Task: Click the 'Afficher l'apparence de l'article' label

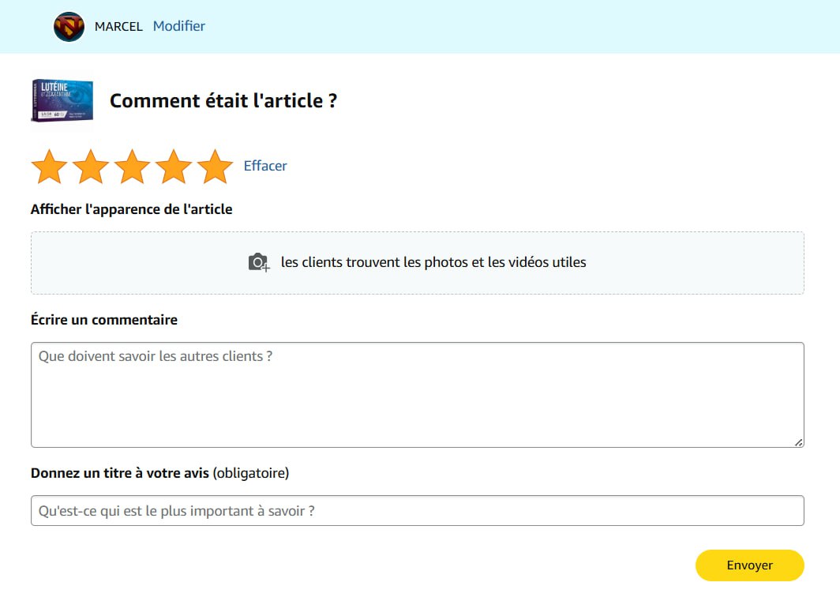Action: pyautogui.click(x=131, y=209)
